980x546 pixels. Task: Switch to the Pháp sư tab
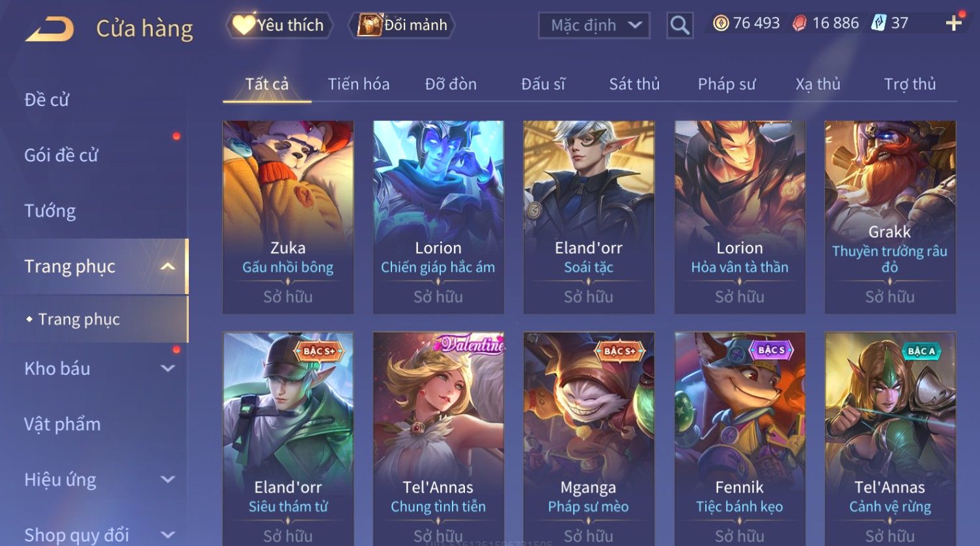click(x=727, y=84)
